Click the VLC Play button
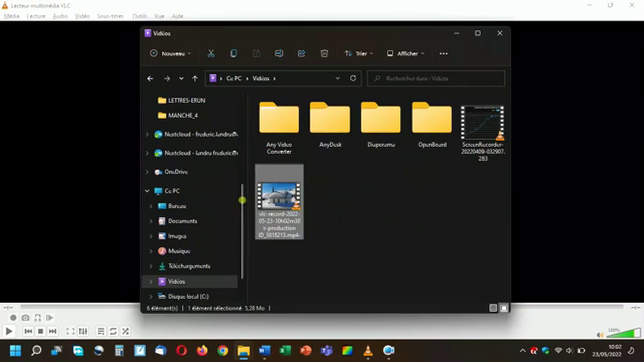Viewport: 644px width, 362px height. 9,331
